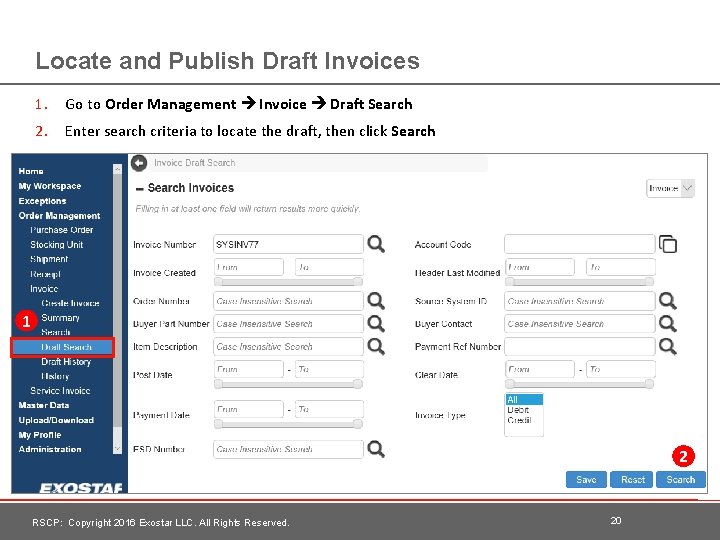
Task: Select Shipment in the sidebar
Action: (49, 259)
